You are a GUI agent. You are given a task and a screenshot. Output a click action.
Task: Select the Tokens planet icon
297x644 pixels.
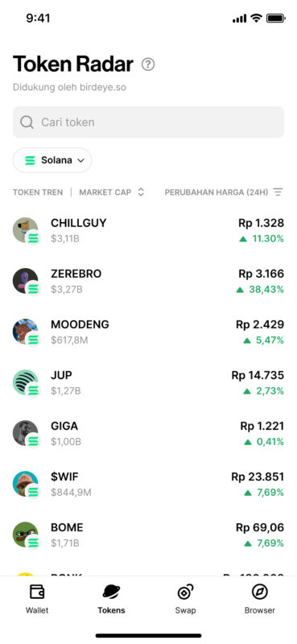tap(111, 592)
